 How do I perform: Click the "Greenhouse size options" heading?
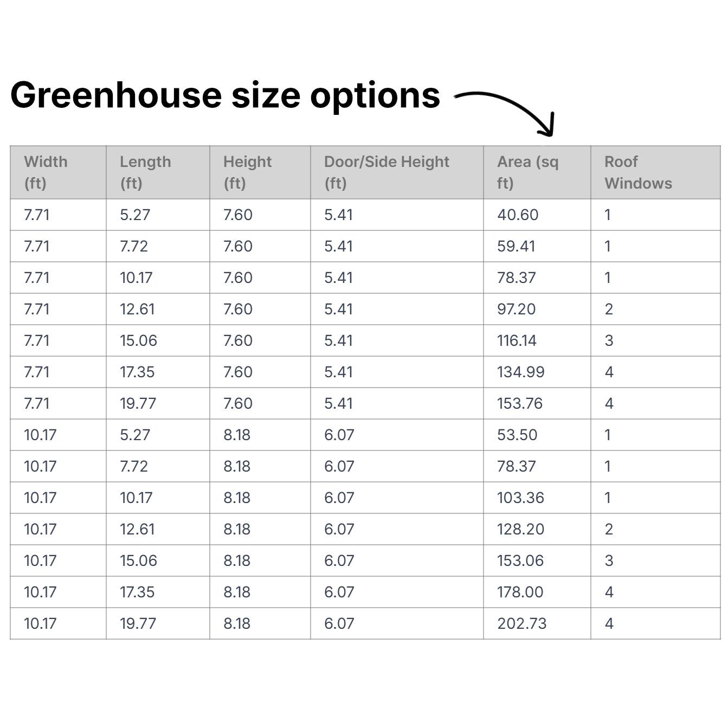pos(225,95)
